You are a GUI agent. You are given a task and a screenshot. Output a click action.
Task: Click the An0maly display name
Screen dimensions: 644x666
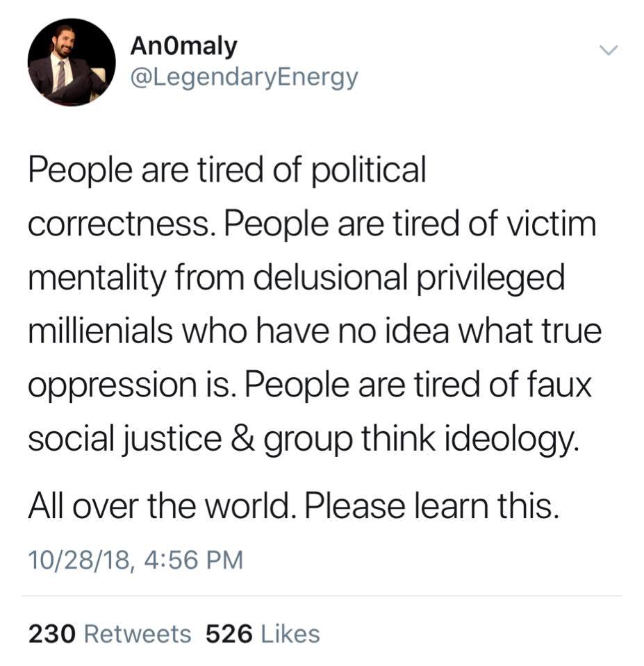click(x=184, y=47)
